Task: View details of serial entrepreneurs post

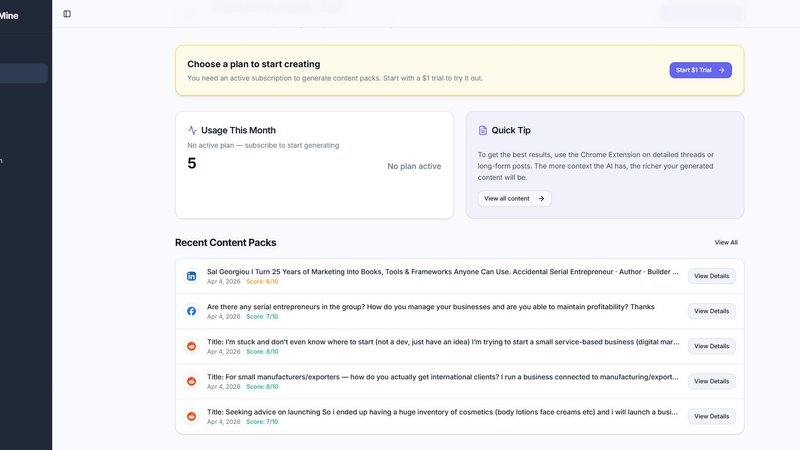Action: click(711, 311)
